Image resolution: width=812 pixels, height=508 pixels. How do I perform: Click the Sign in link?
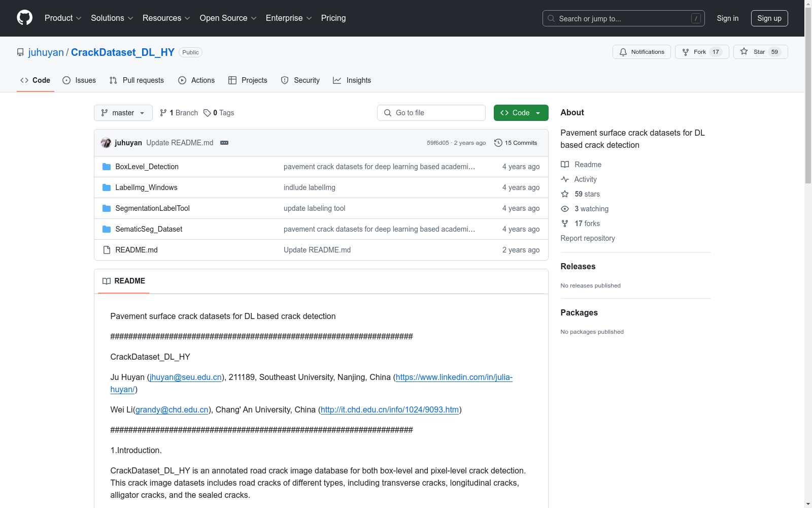point(728,18)
